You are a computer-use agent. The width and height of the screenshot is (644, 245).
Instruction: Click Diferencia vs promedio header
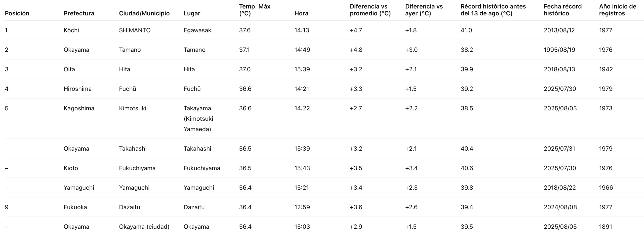pyautogui.click(x=370, y=10)
